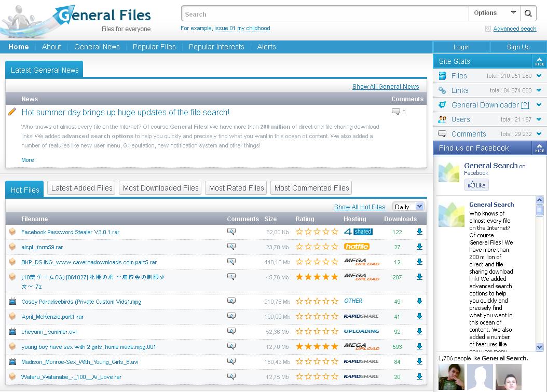This screenshot has width=547, height=392.
Task: Click news comment bubble icon showing 0
Action: coord(396,112)
